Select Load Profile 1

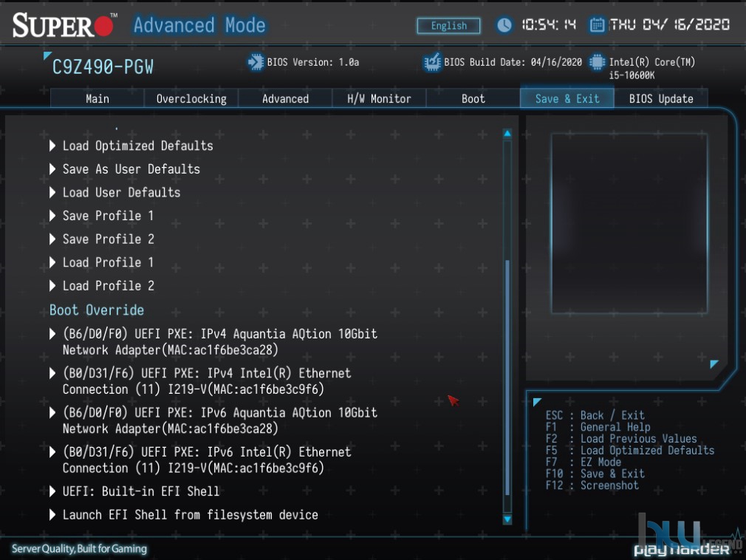pos(109,262)
